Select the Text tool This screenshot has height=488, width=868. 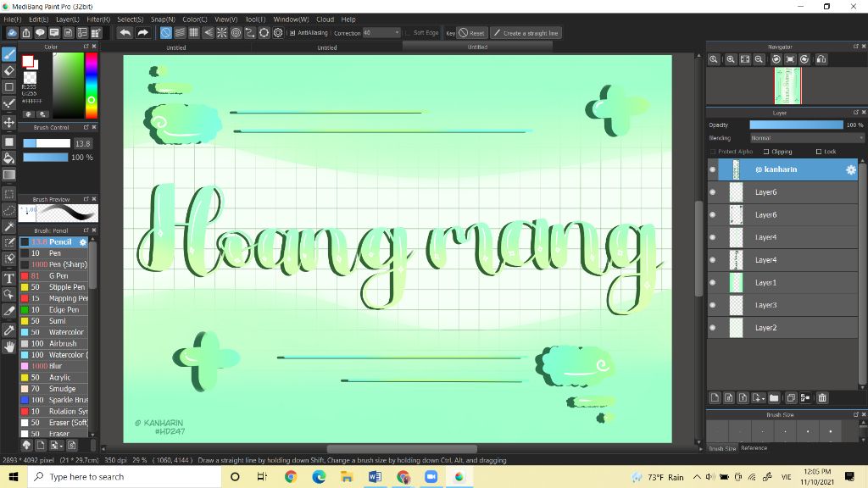coord(8,278)
